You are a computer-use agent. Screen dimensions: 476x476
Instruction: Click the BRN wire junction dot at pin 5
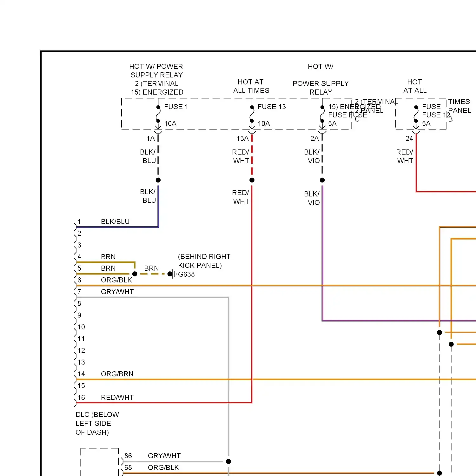point(135,274)
